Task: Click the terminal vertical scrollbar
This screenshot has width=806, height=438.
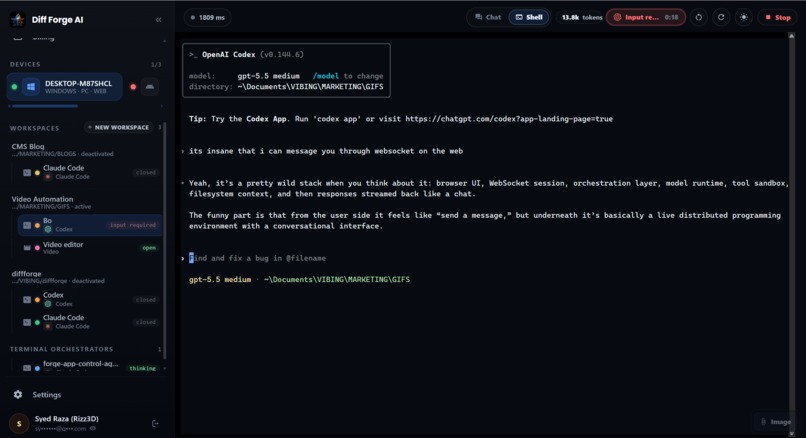Action: coord(792,234)
